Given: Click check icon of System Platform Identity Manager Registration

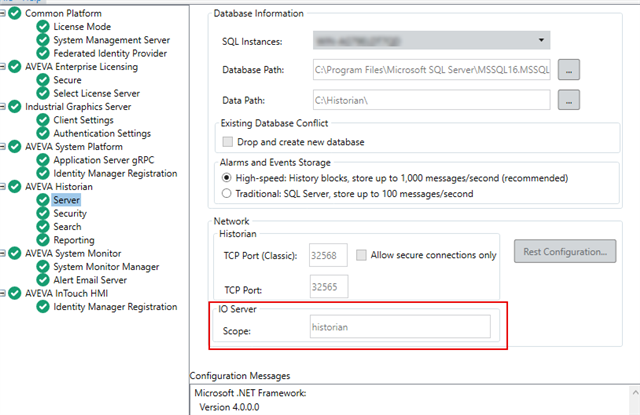Looking at the screenshot, I should 43,173.
